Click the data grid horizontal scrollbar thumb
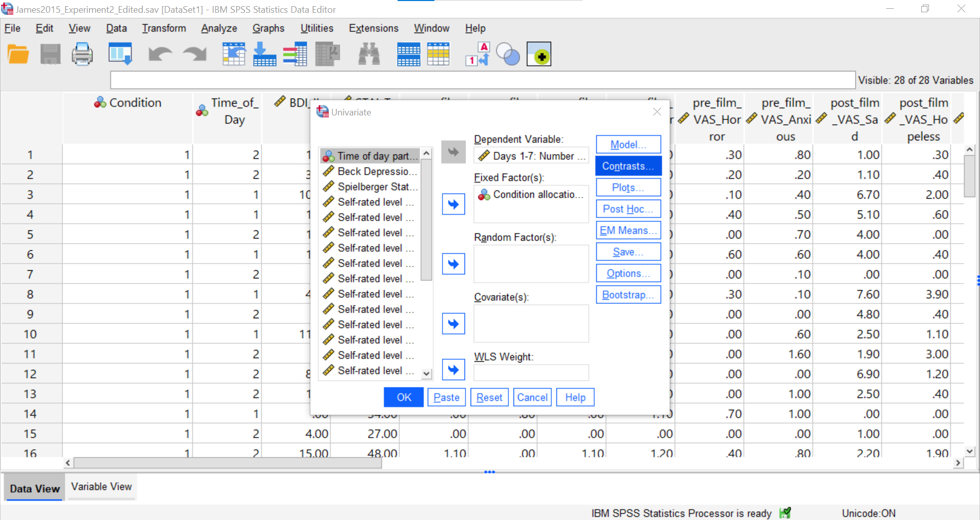This screenshot has width=980, height=520. click(228, 463)
